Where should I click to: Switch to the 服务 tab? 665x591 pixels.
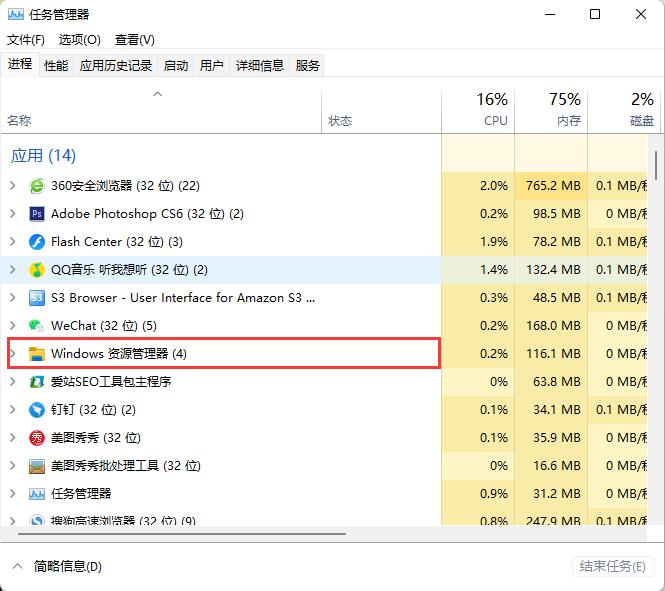tap(307, 65)
